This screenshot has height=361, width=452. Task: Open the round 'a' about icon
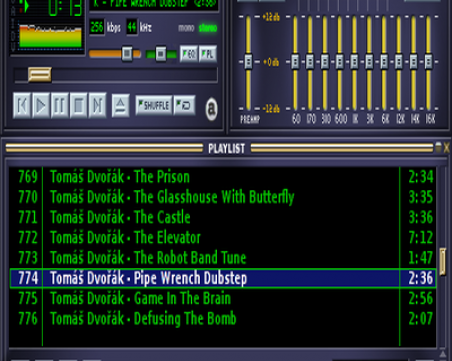[x=211, y=109]
